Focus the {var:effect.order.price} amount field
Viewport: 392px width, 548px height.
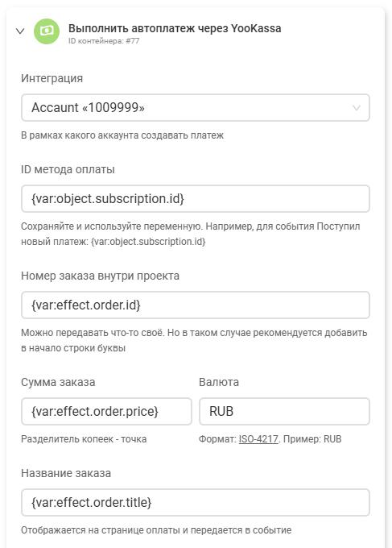click(106, 411)
